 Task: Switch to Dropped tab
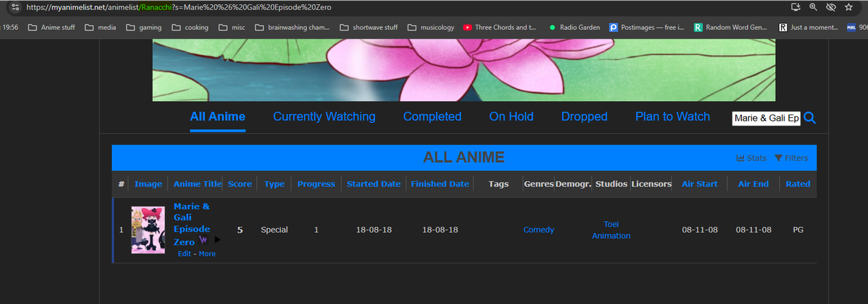(585, 117)
